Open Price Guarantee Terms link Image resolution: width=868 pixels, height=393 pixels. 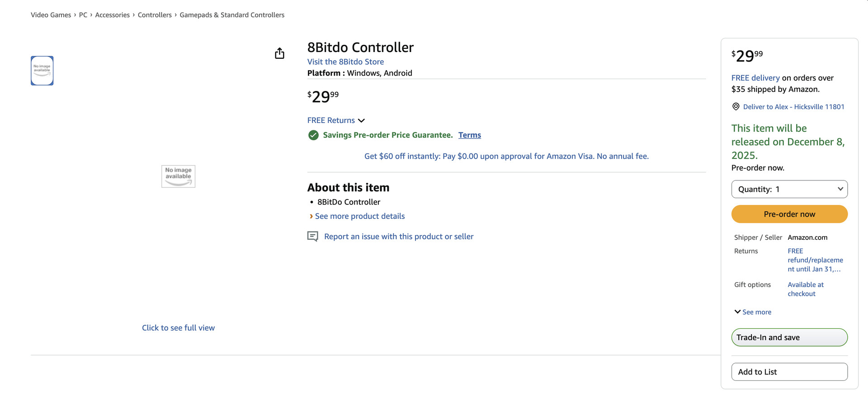(469, 135)
